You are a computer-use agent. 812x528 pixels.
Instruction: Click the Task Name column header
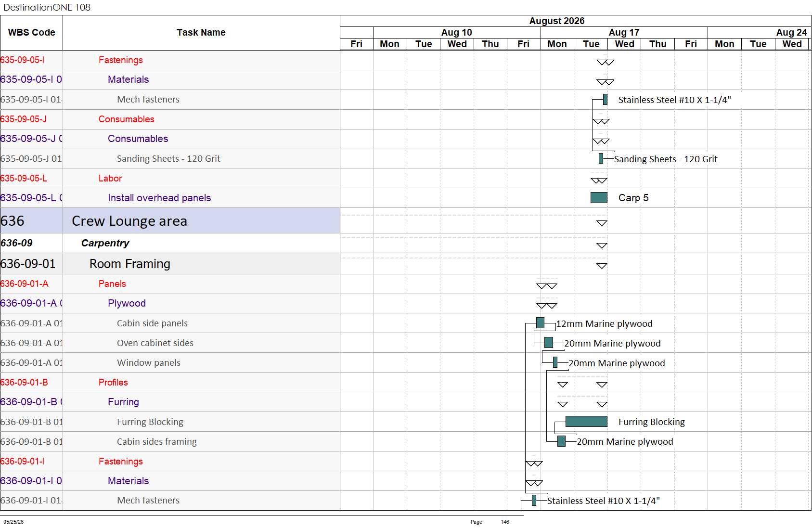coord(201,32)
